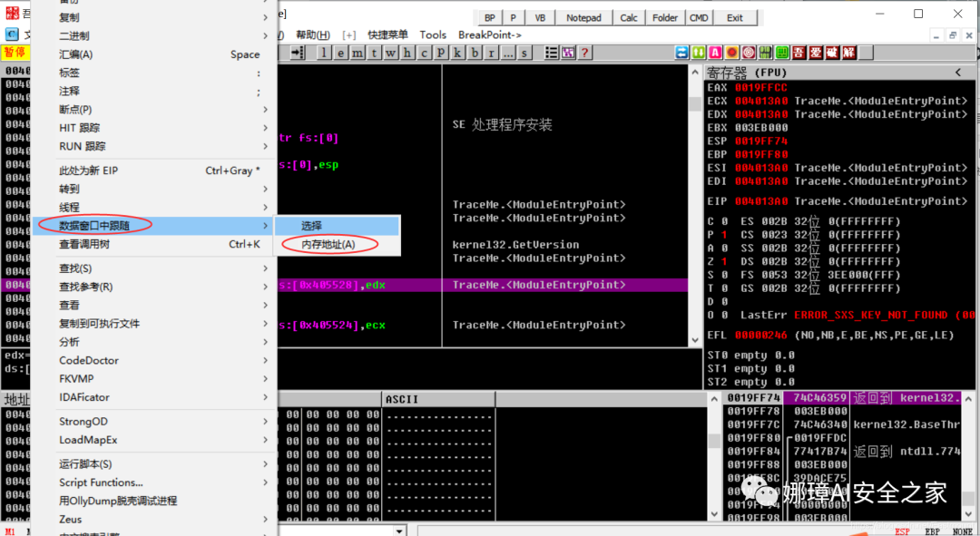Open handles window with 'h' icon
Screen dimensions: 980x536
click(x=407, y=54)
